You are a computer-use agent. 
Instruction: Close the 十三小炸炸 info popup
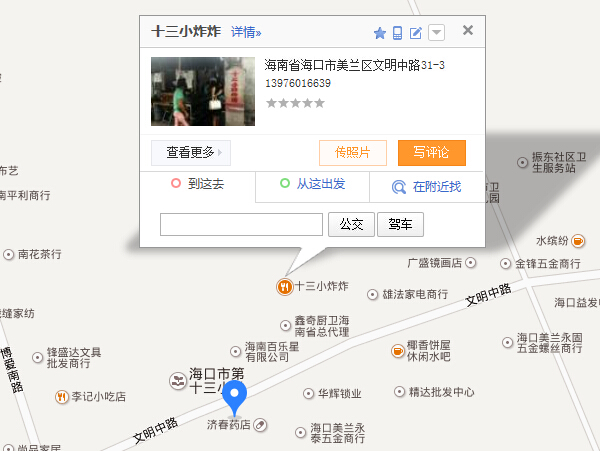click(468, 30)
